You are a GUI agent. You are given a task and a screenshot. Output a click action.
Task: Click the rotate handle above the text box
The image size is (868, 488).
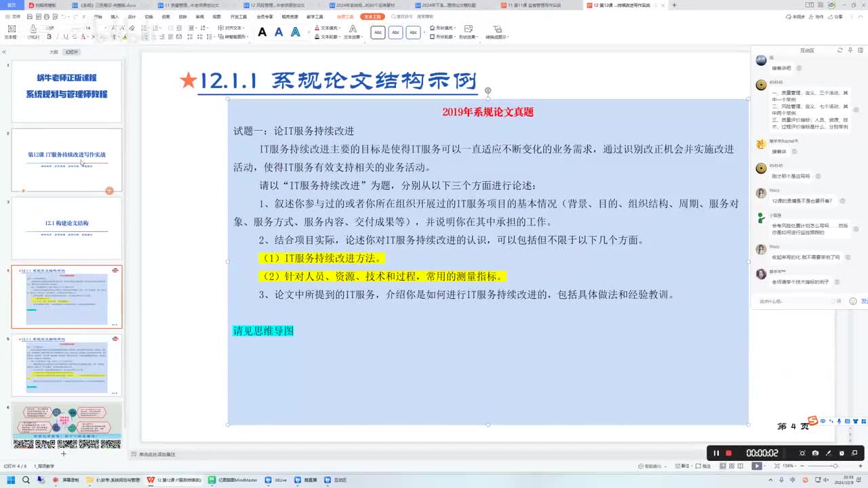[488, 90]
